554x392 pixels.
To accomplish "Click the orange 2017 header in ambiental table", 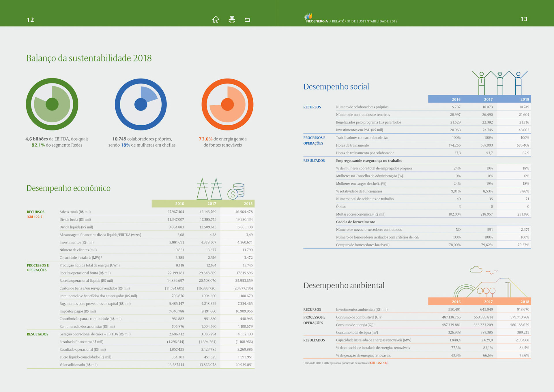I will (x=488, y=302).
